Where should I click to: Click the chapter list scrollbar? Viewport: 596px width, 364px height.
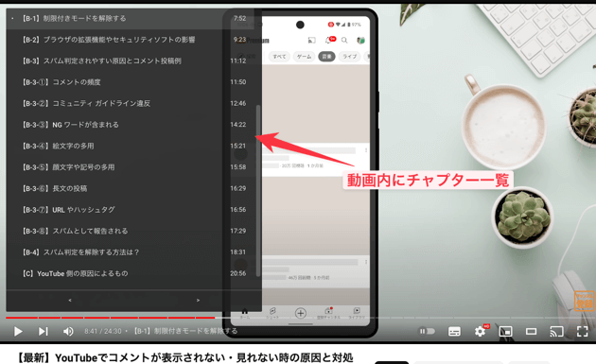(x=258, y=190)
